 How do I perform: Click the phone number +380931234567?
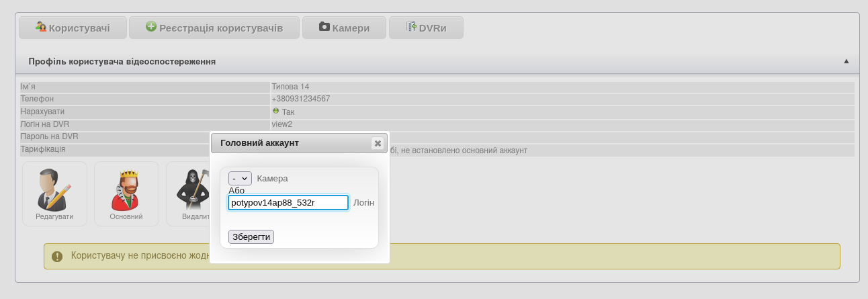click(300, 99)
